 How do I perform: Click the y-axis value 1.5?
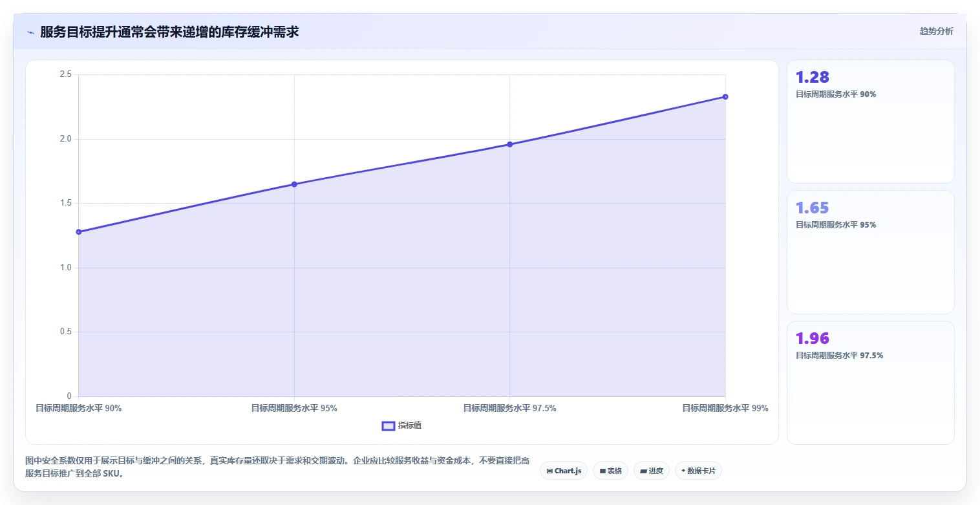coord(65,204)
